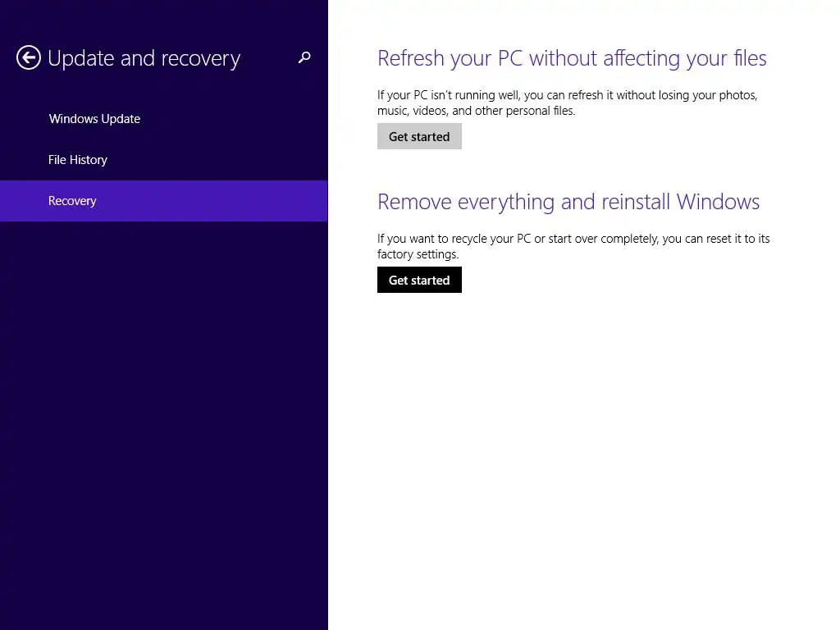Click the Remove everything and reinstall heading
This screenshot has height=630, width=840.
point(568,202)
